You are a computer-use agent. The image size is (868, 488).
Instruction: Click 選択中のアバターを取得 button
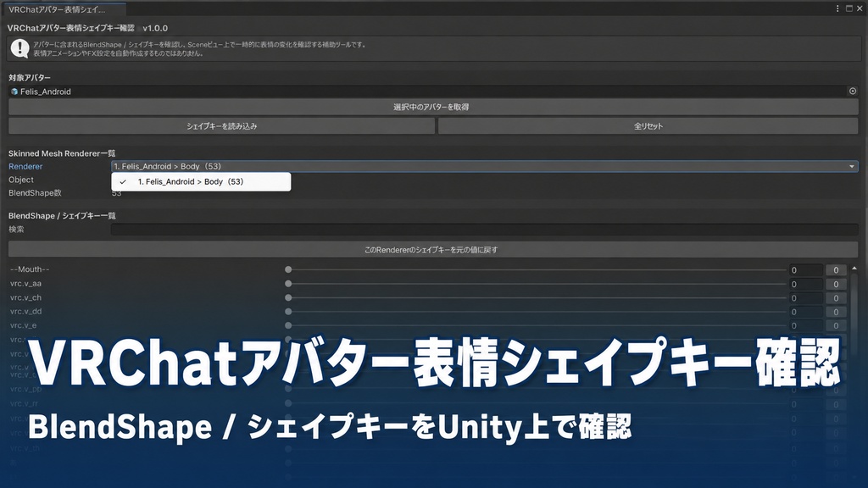point(433,107)
